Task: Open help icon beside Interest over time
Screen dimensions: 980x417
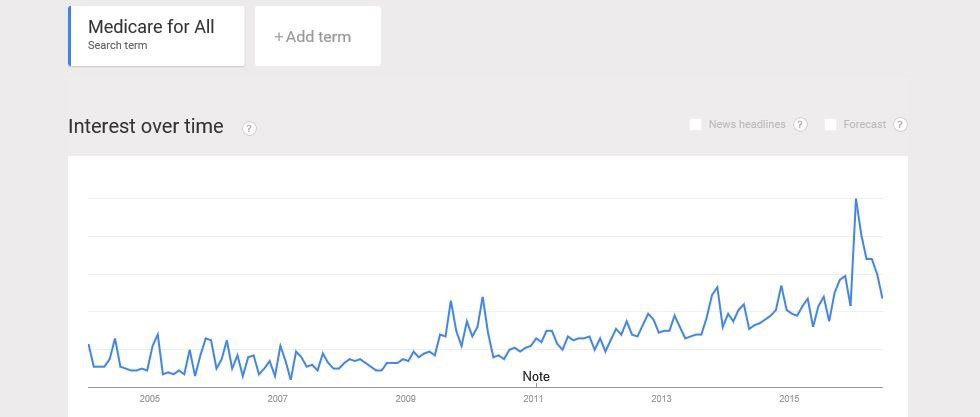Action: point(249,128)
